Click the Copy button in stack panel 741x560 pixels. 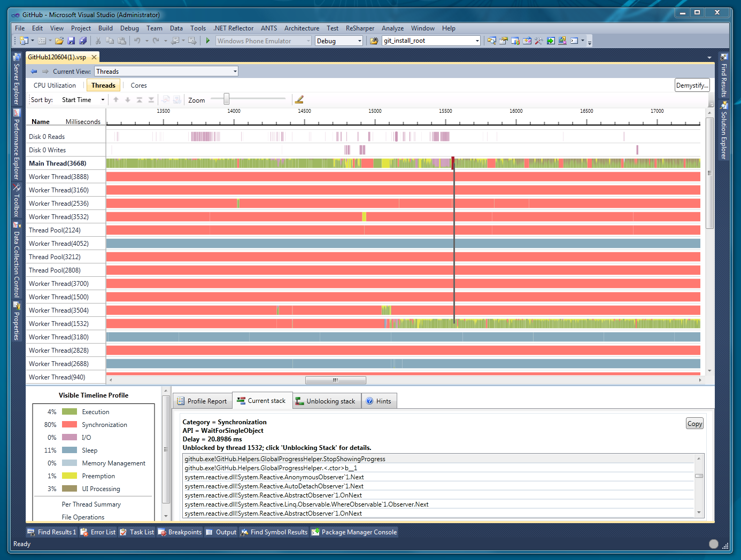coord(694,424)
